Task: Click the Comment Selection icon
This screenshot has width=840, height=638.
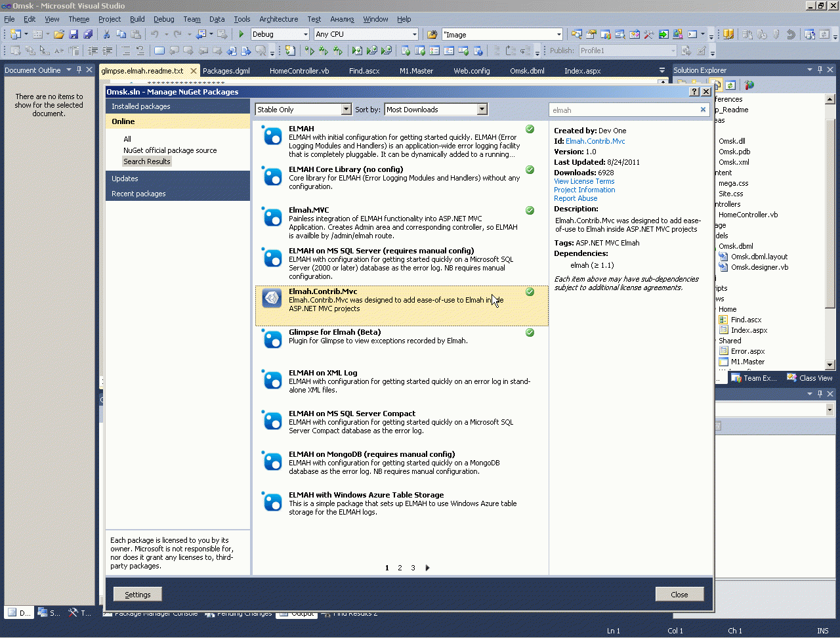Action: coord(125,51)
